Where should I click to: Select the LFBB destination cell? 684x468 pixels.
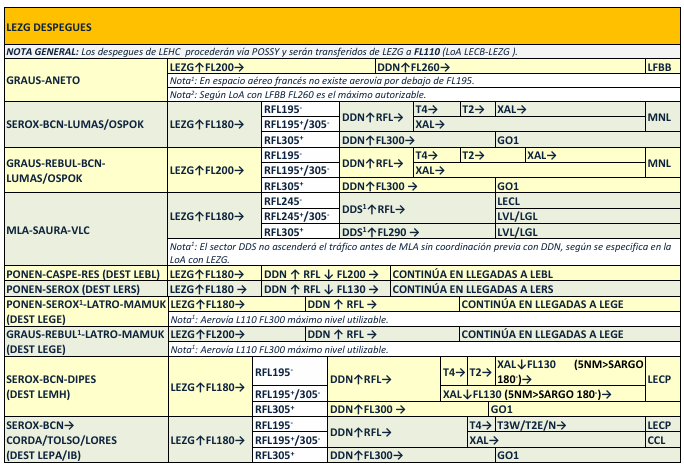[x=660, y=66]
